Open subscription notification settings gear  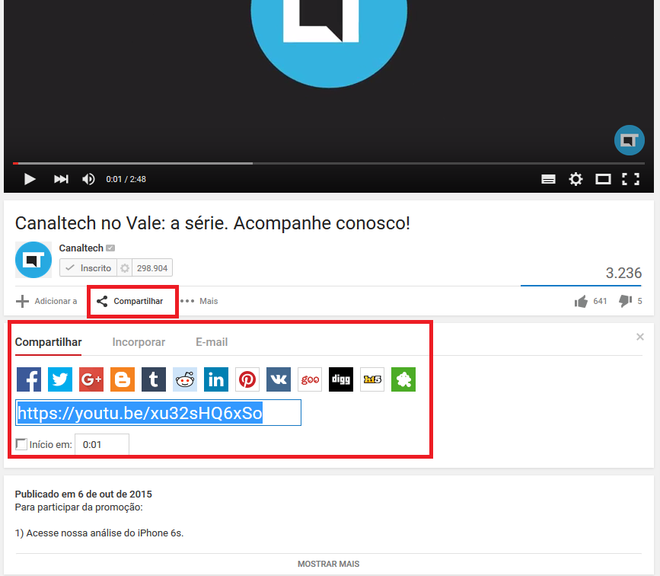[x=125, y=268]
